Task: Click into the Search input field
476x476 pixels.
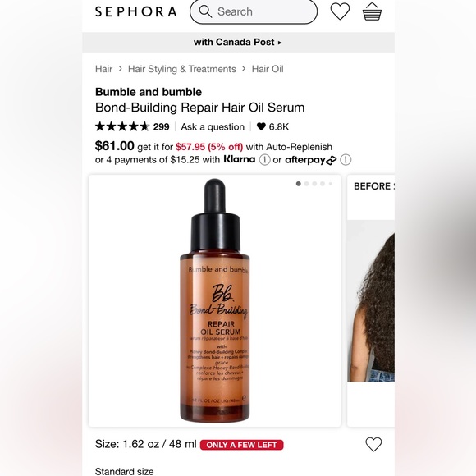Action: pos(254,11)
